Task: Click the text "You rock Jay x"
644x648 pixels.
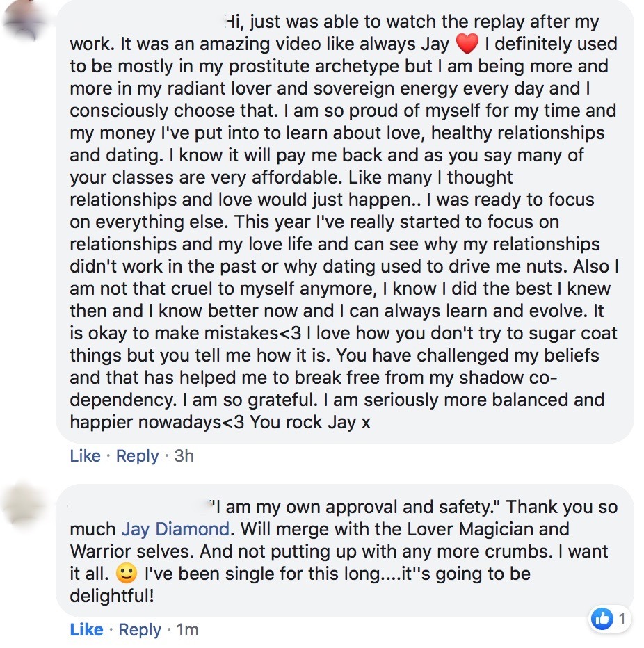Action: point(310,422)
